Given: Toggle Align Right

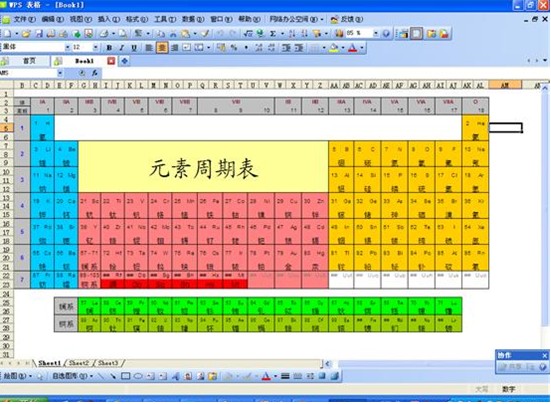Looking at the screenshot, I should [x=175, y=47].
